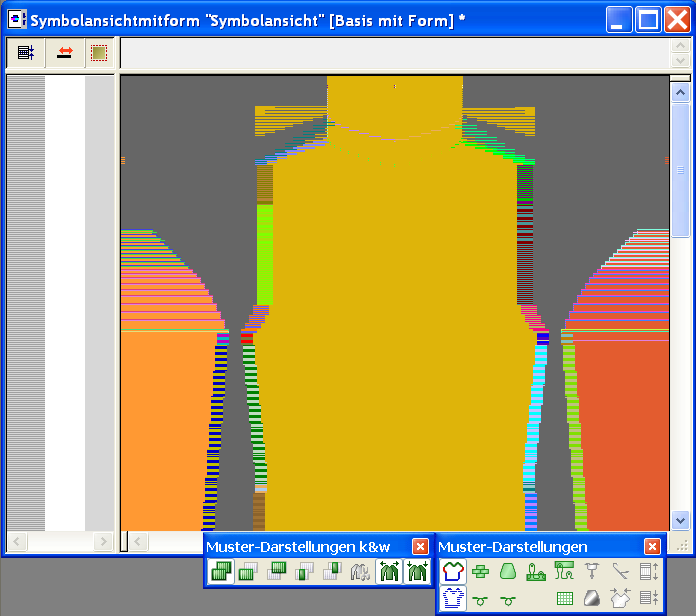Click the vertical scrollbar thumb of pattern view

(x=680, y=170)
